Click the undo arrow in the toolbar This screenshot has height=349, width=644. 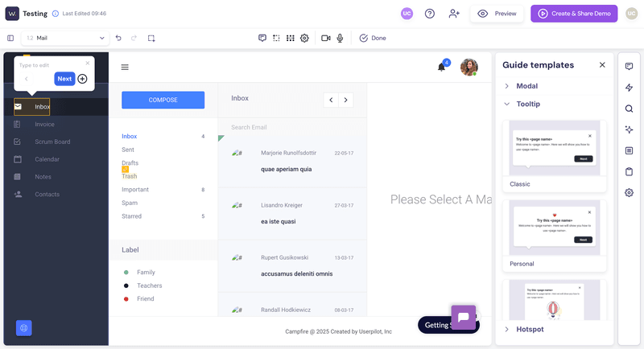118,38
